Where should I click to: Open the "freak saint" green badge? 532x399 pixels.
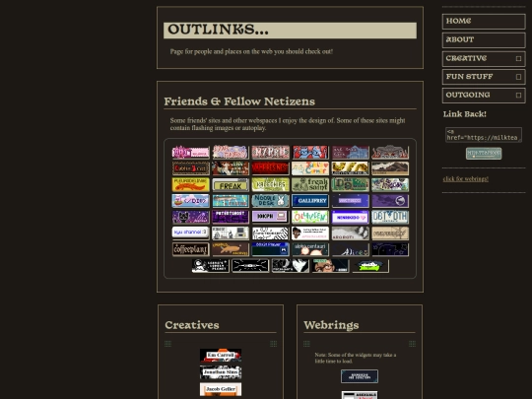pos(310,185)
